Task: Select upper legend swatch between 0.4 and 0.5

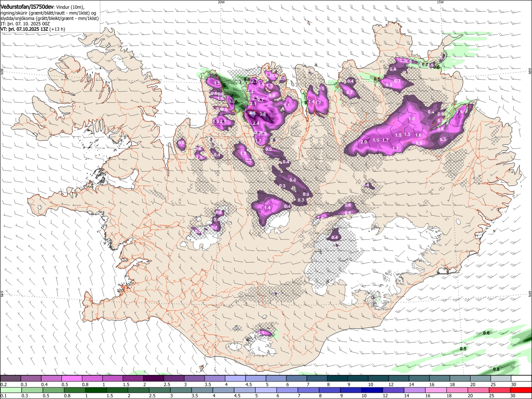Action: 51,378
